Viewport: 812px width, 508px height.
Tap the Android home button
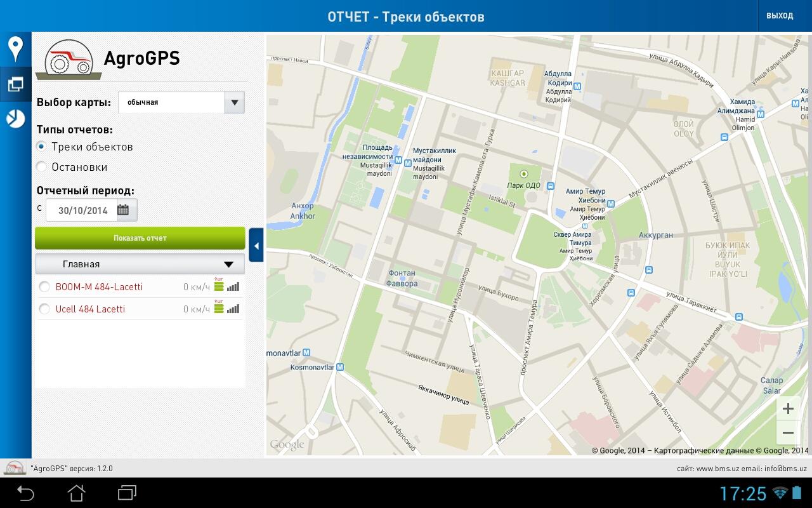76,493
